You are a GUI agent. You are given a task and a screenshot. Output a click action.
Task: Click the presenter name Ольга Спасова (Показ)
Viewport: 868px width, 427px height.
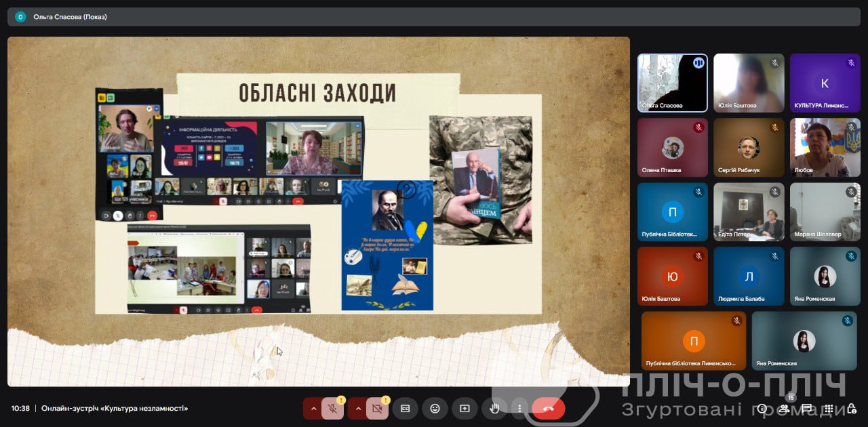[70, 17]
